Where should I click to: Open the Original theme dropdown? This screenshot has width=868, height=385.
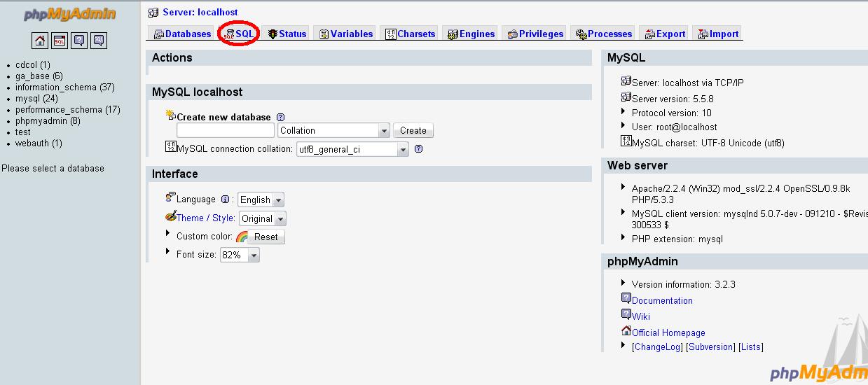point(263,218)
